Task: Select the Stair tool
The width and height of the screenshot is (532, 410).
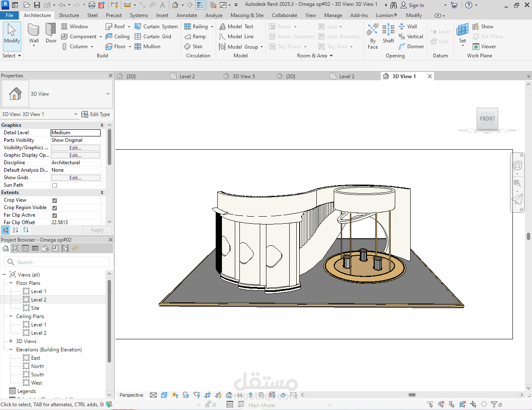Action: [x=194, y=47]
